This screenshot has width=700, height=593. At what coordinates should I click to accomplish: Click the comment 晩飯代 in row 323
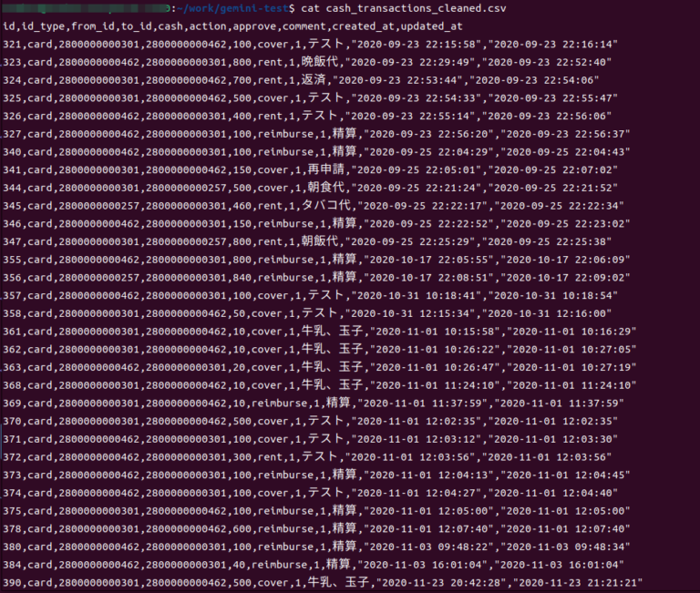click(320, 62)
